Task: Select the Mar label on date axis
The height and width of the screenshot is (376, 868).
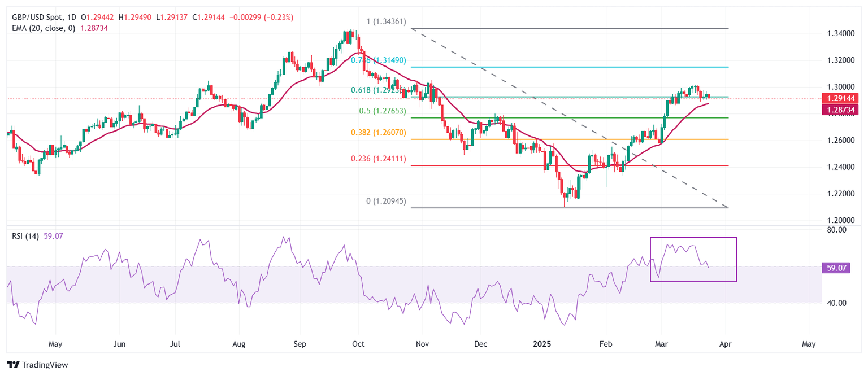Action: (x=660, y=343)
